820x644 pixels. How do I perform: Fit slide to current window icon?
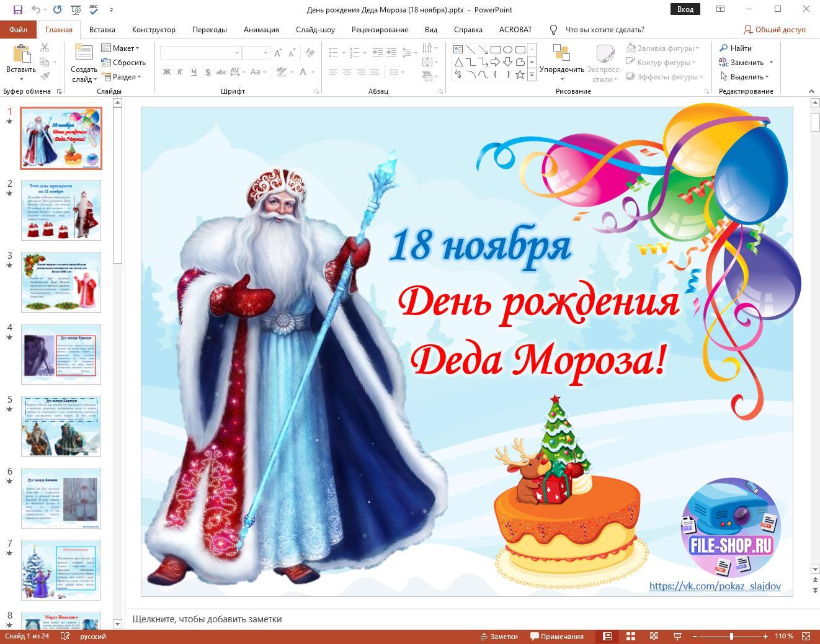coord(806,636)
